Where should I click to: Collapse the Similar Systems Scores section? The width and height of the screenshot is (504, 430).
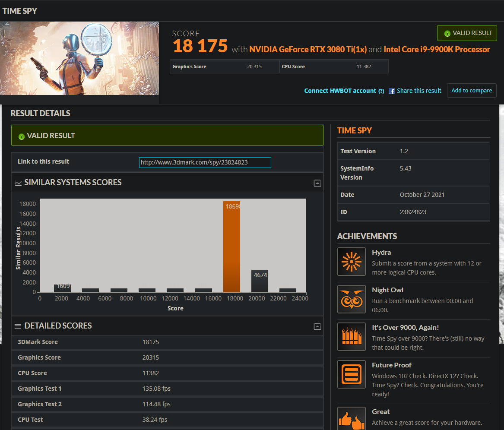317,183
